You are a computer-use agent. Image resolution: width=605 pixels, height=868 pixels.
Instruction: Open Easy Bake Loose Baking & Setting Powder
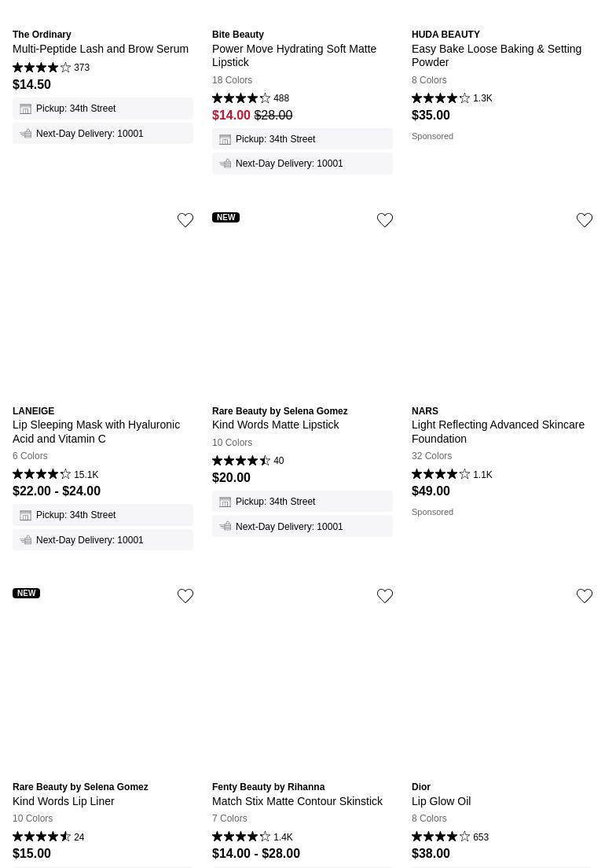[x=497, y=55]
